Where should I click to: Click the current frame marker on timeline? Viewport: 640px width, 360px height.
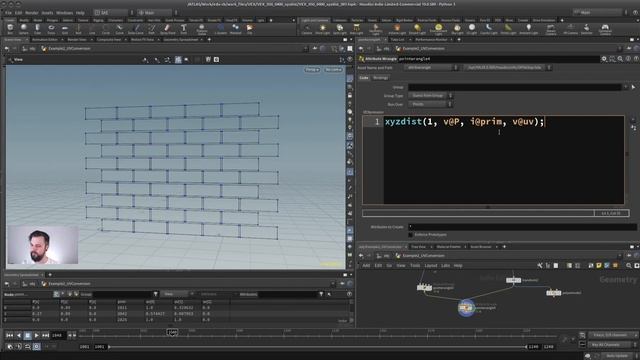click(x=172, y=333)
